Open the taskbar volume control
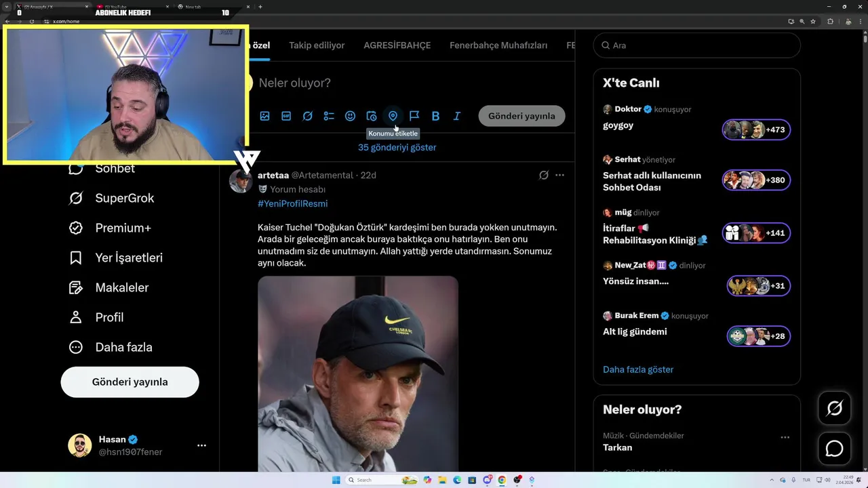The image size is (868, 488). coord(828,480)
